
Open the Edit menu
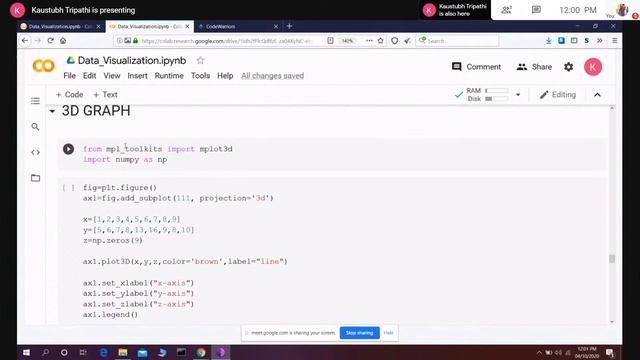coord(89,76)
